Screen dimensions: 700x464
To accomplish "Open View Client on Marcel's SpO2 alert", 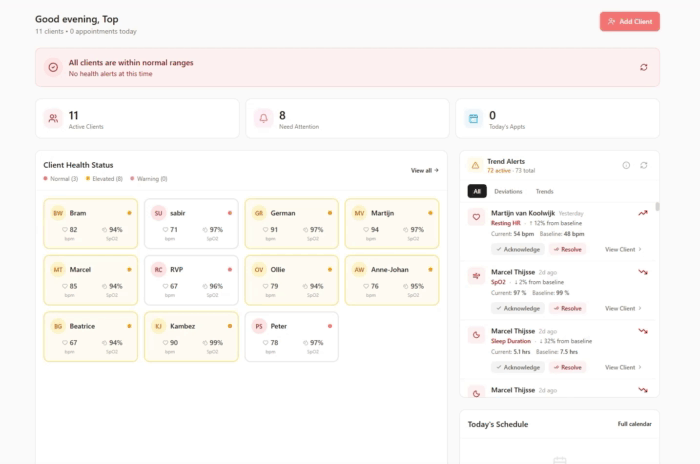I will [x=623, y=308].
